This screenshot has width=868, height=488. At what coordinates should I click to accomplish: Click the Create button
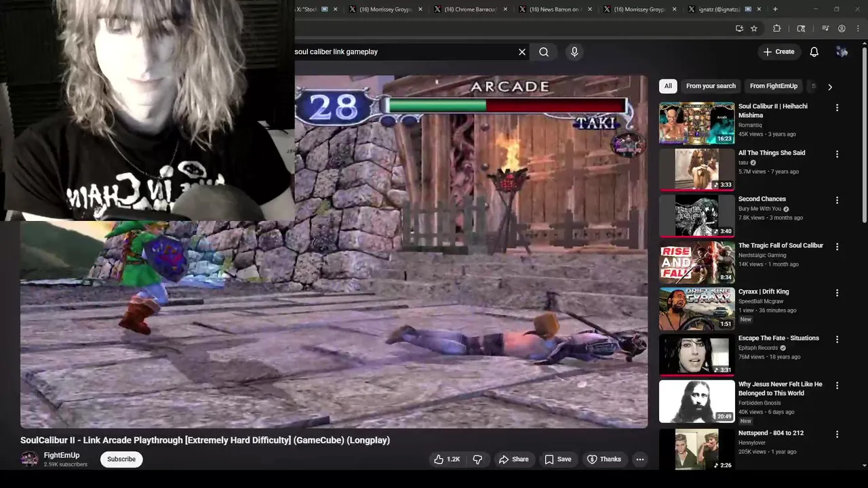tap(778, 52)
